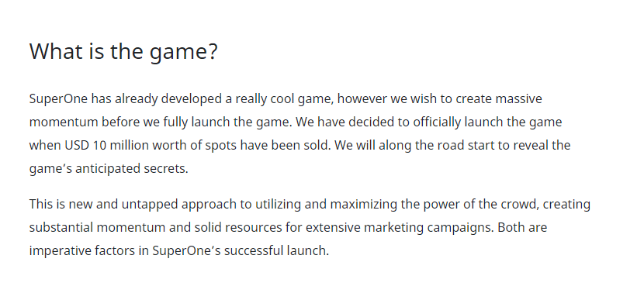Click the 'What is the game?' heading

point(123,52)
